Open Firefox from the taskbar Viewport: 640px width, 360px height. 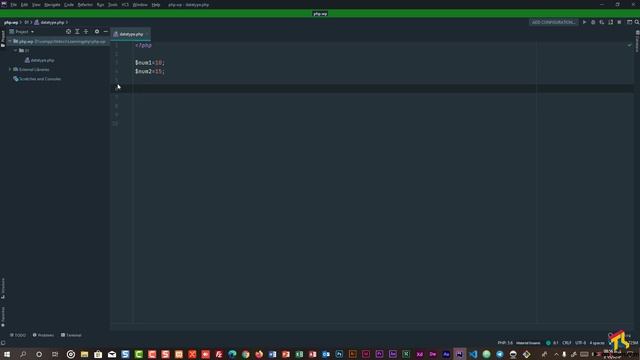point(259,354)
